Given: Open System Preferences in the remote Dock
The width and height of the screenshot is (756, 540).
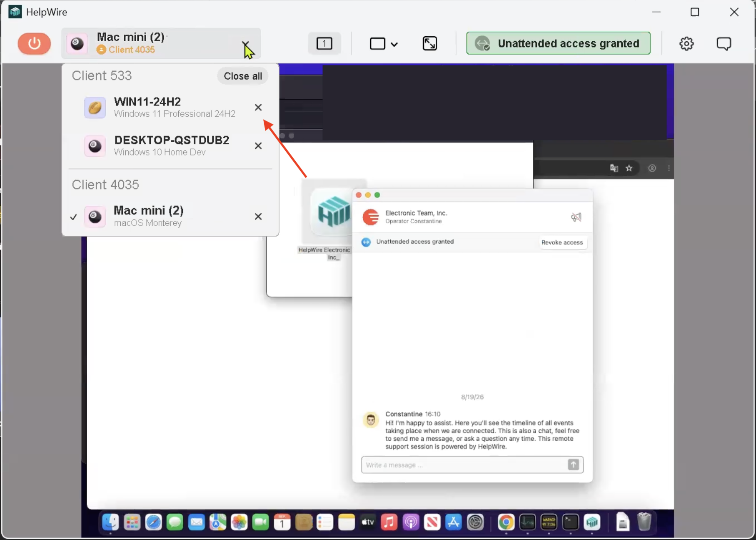Looking at the screenshot, I should pyautogui.click(x=475, y=522).
